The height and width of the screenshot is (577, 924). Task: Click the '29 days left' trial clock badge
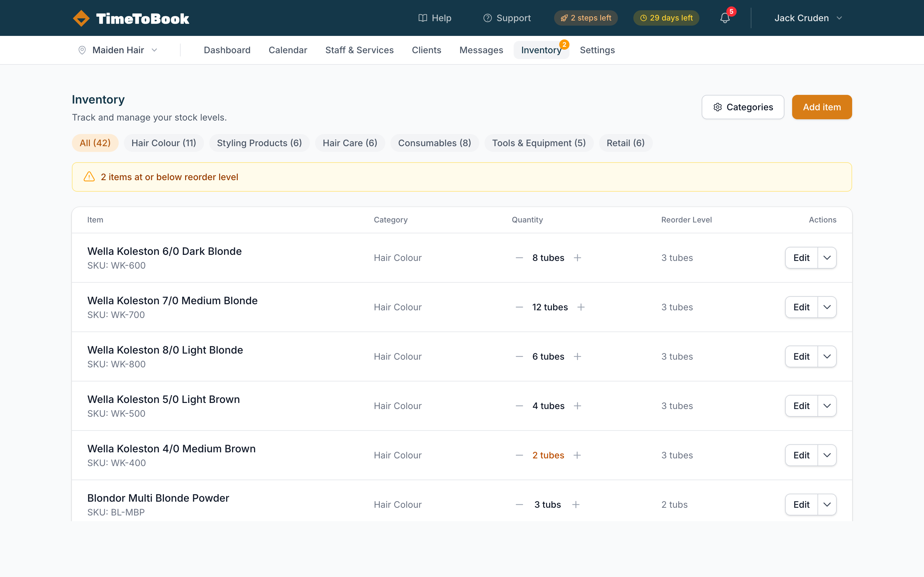coord(666,18)
